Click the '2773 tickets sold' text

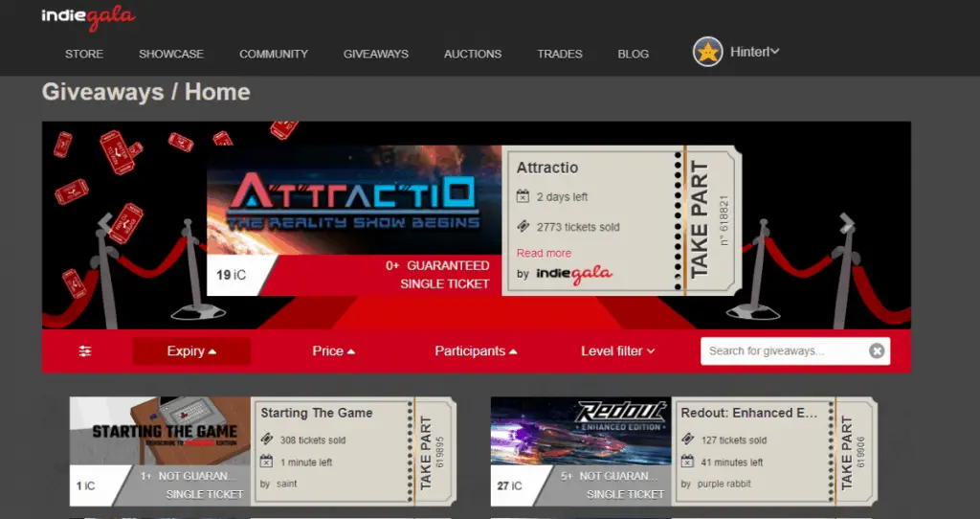tap(578, 227)
